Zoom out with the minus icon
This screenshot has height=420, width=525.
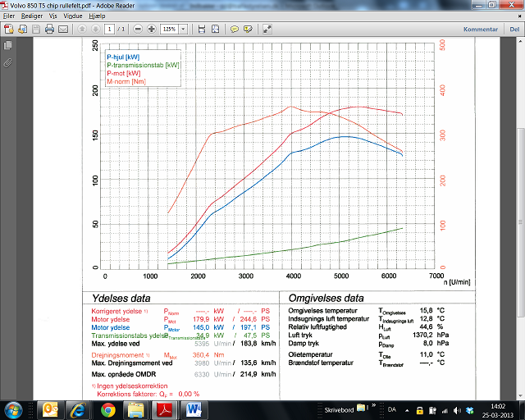[138, 30]
